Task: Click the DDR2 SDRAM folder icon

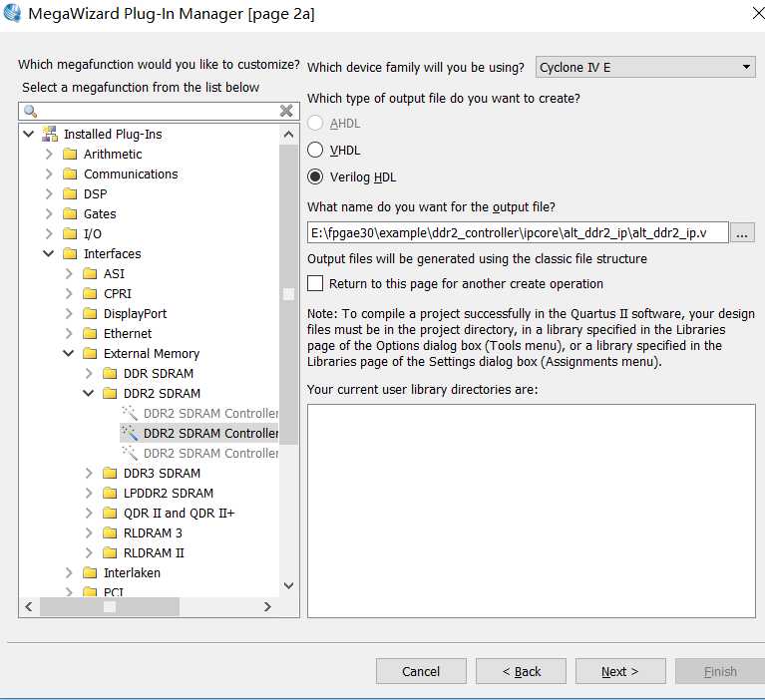Action: click(x=110, y=394)
